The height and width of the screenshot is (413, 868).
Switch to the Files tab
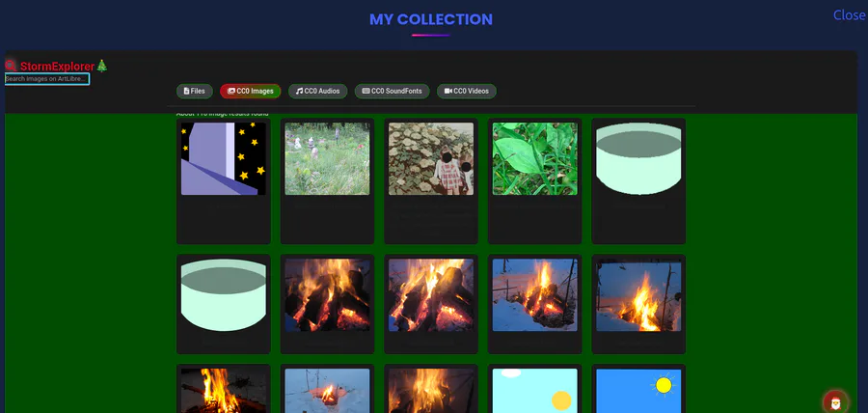pos(194,92)
